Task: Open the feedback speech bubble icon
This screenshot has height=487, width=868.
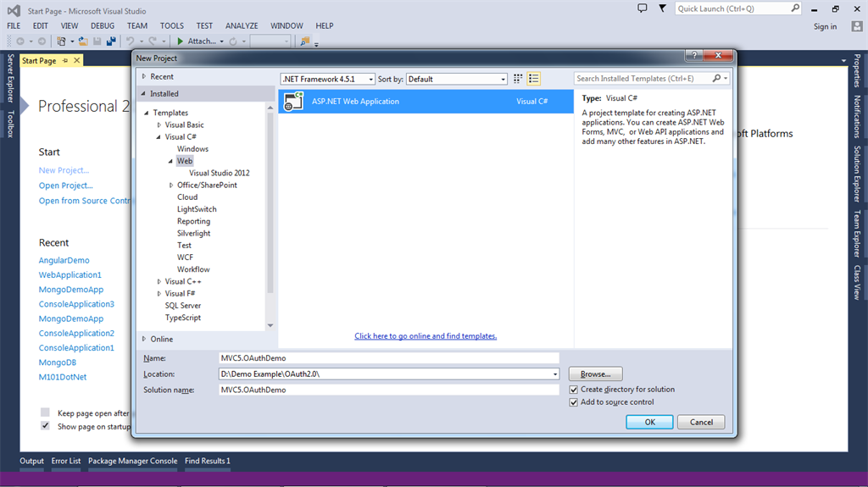Action: click(643, 8)
